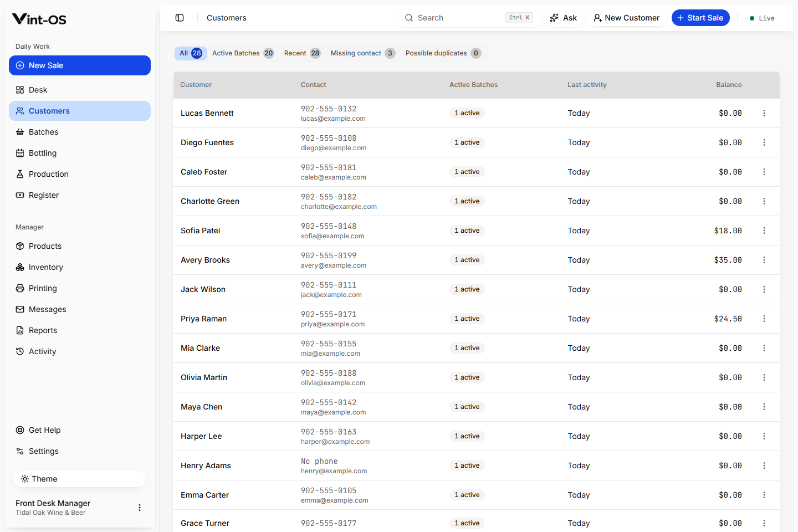Image resolution: width=798 pixels, height=532 pixels.
Task: Click email henry@example.com
Action: tap(334, 471)
